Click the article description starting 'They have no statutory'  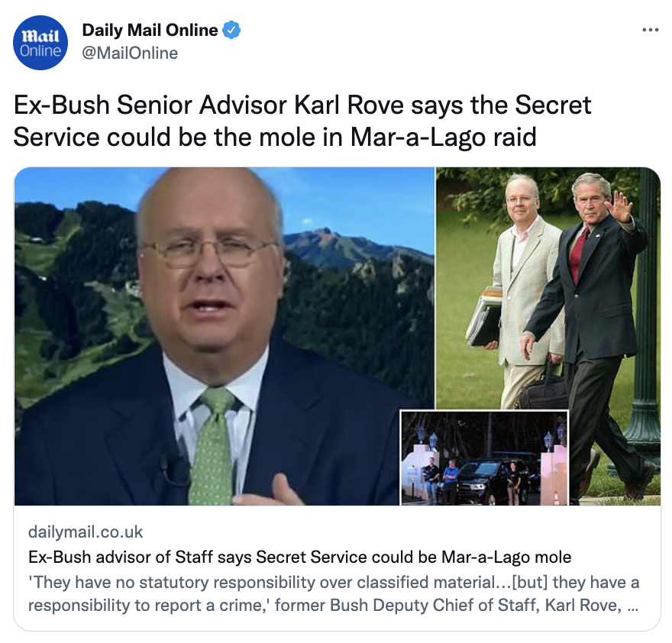point(334,593)
